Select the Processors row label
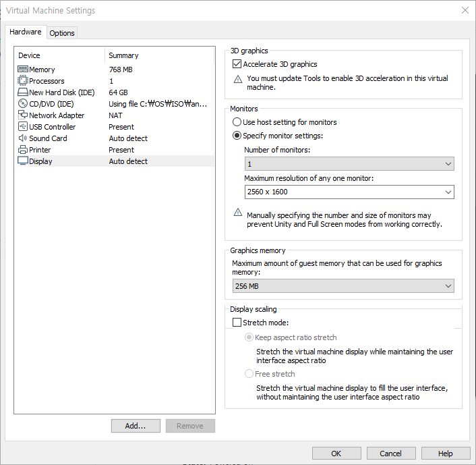The height and width of the screenshot is (465, 476). pos(47,81)
